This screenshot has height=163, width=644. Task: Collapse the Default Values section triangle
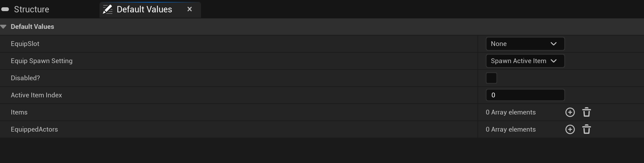point(3,27)
